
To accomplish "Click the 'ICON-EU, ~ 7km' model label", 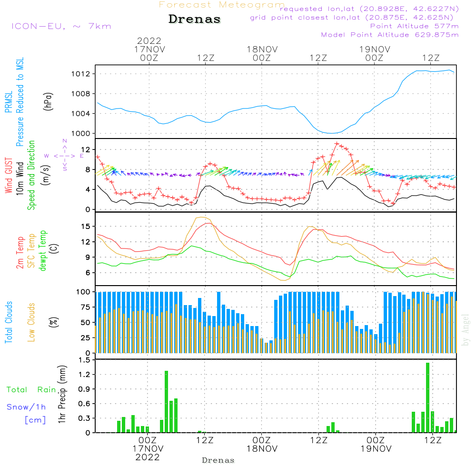I will (61, 26).
